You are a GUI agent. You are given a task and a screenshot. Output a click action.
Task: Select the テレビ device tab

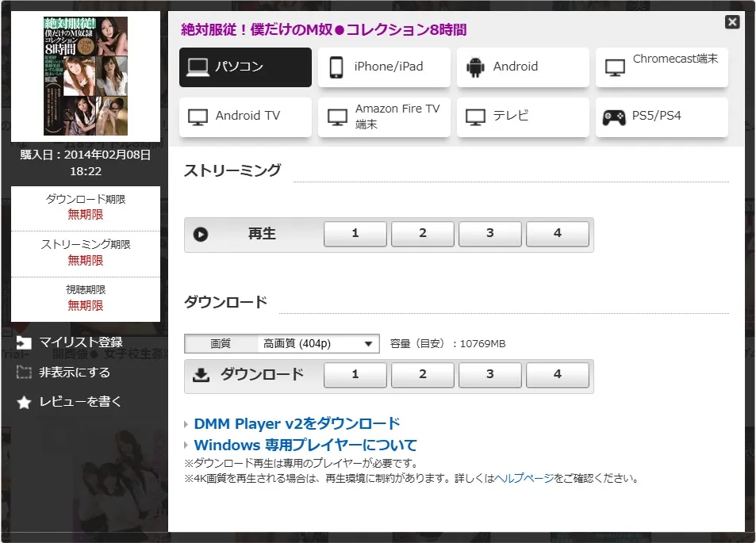(x=523, y=117)
